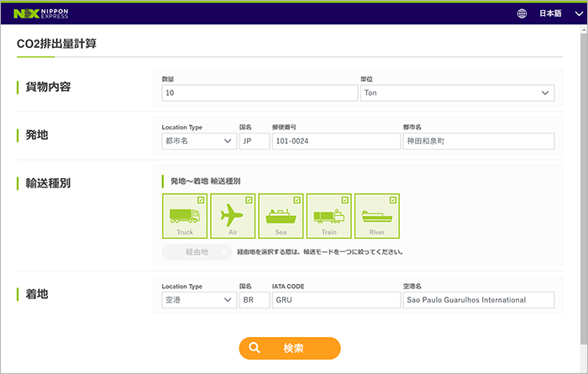Click the IATA CODE field with GRU
The height and width of the screenshot is (374, 588).
pos(334,300)
